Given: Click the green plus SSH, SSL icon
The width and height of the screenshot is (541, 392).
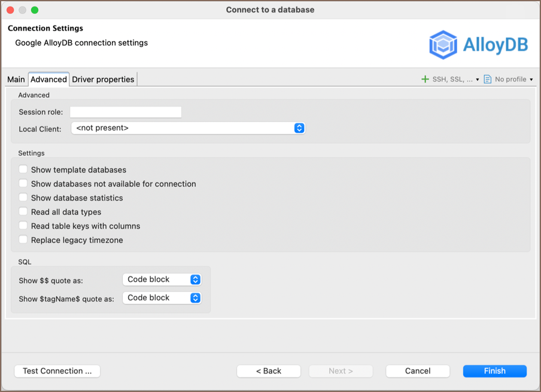Looking at the screenshot, I should tap(425, 79).
